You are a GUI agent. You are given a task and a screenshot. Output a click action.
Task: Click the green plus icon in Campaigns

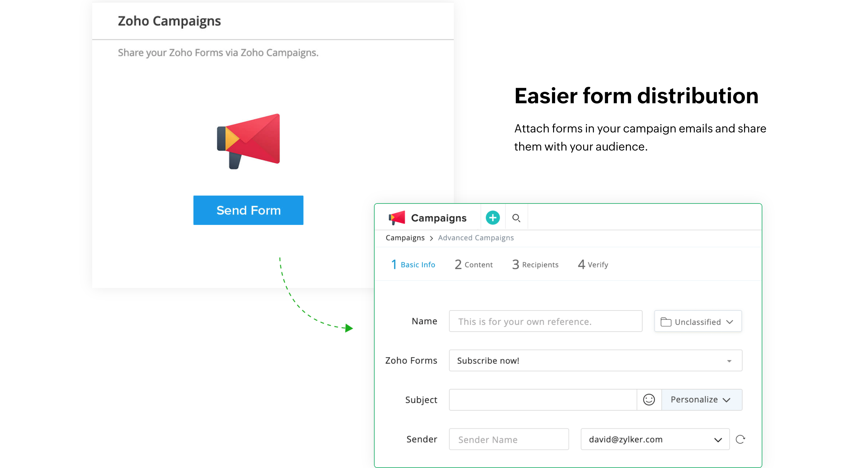[492, 218]
